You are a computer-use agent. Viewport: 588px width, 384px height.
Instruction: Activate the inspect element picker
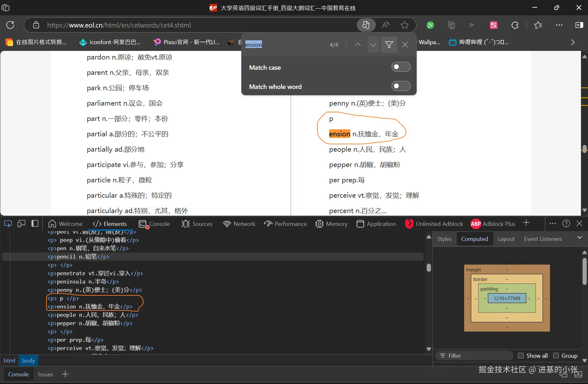pos(8,224)
